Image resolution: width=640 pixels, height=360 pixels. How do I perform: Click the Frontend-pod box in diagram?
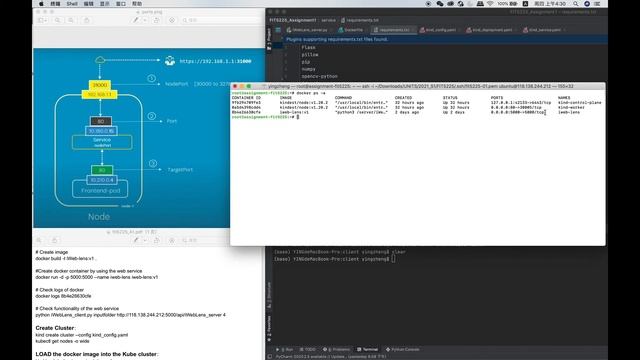pyautogui.click(x=100, y=189)
